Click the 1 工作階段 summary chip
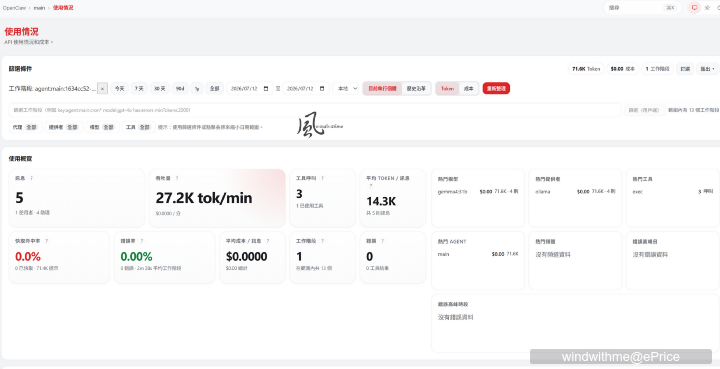This screenshot has width=720, height=369. coord(658,69)
